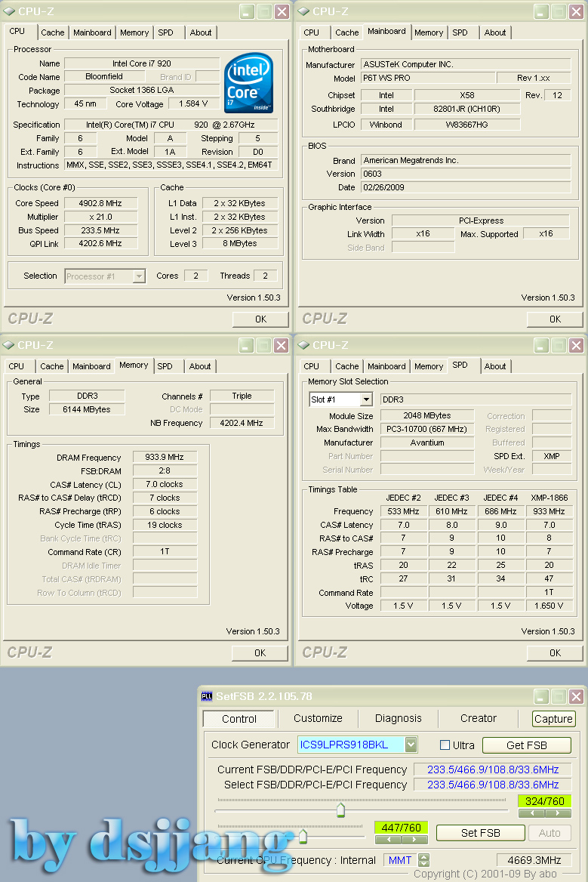The height and width of the screenshot is (882, 588).
Task: Click the 82801JR (ICH10R) southbridge field
Action: [x=467, y=109]
